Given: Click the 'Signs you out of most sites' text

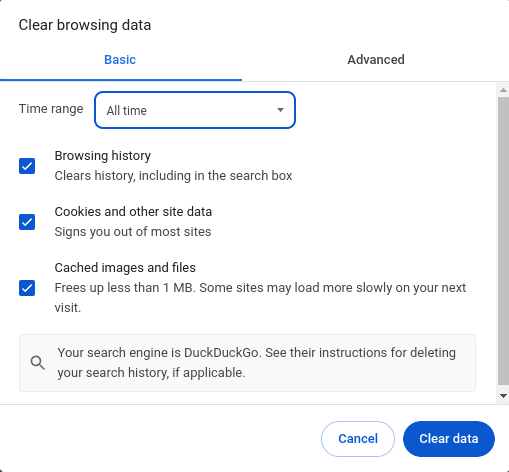Looking at the screenshot, I should 133,232.
